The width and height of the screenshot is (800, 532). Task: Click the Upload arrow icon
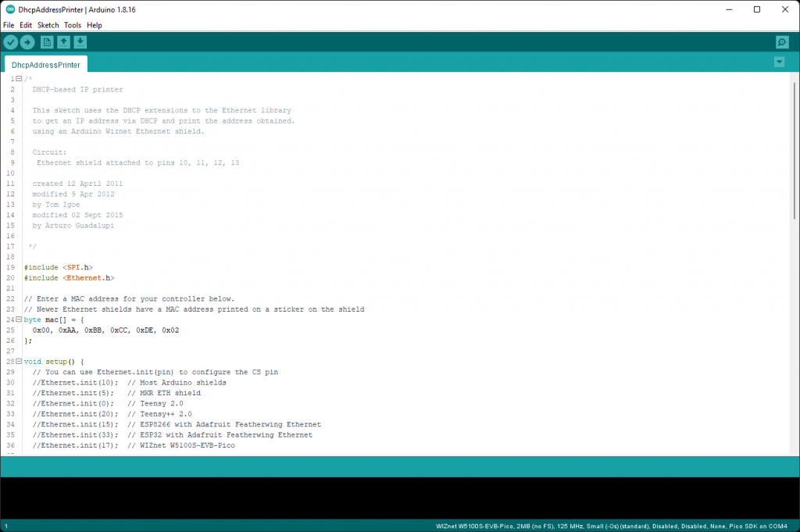click(x=27, y=42)
